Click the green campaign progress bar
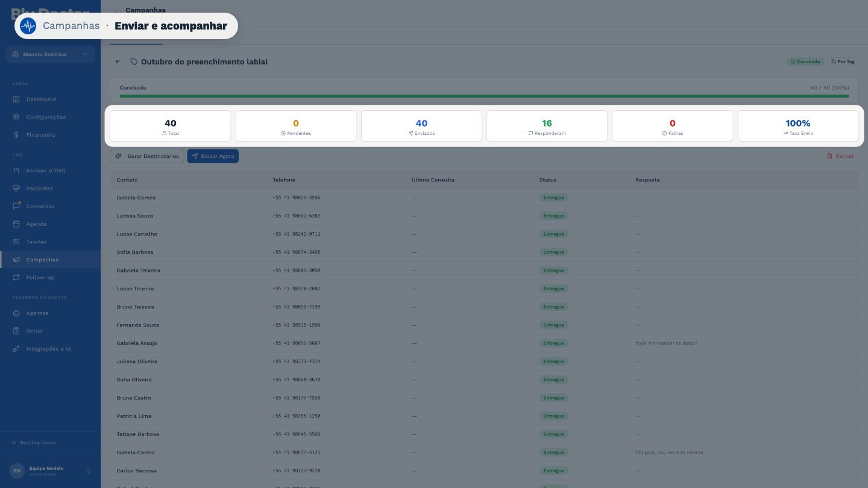This screenshot has width=868, height=488. click(x=484, y=96)
